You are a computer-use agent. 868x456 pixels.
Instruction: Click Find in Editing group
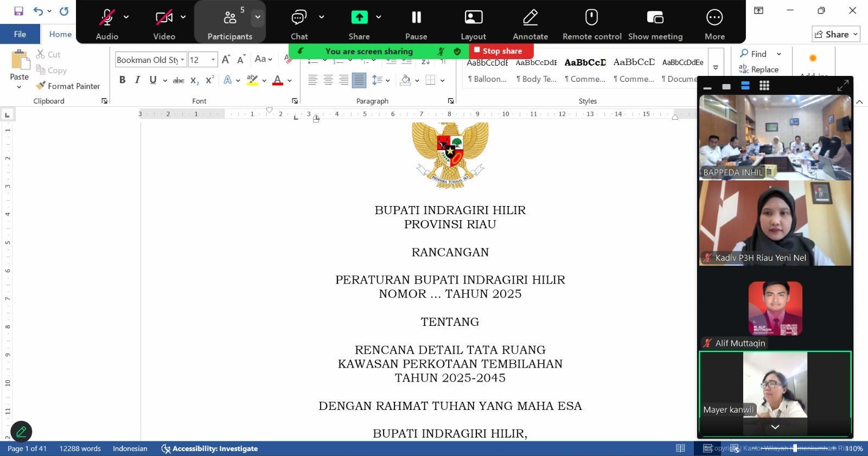pyautogui.click(x=753, y=54)
